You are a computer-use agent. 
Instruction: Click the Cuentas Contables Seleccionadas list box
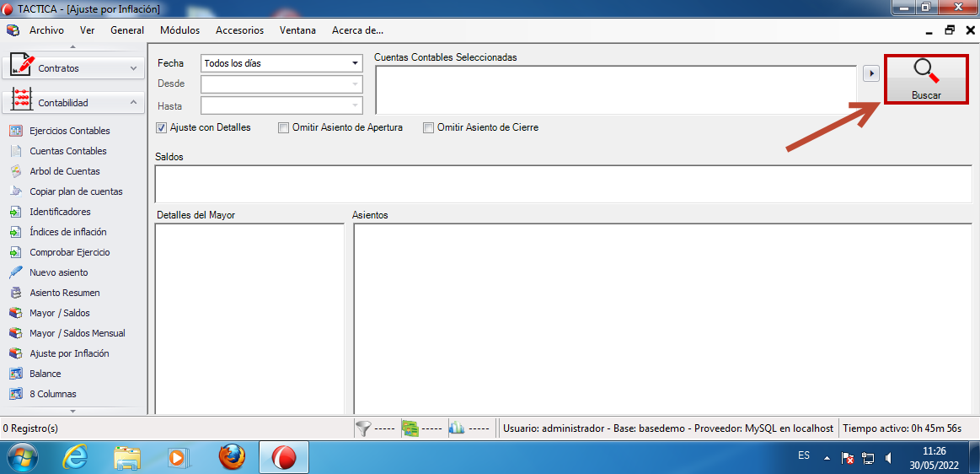pyautogui.click(x=616, y=90)
